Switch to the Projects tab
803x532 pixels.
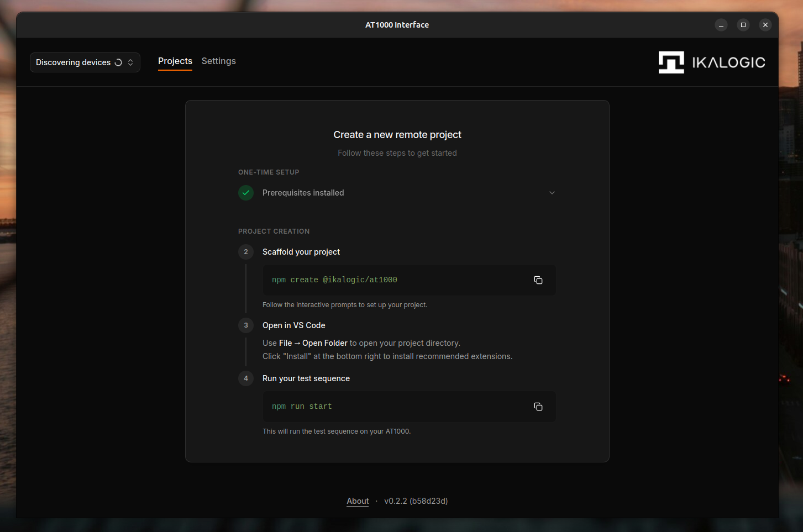[x=175, y=61]
